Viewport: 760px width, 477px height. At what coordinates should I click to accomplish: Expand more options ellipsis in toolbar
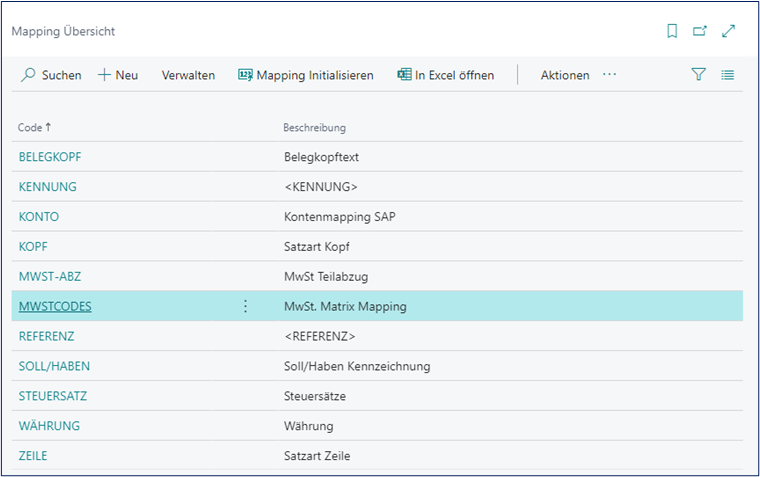(609, 75)
